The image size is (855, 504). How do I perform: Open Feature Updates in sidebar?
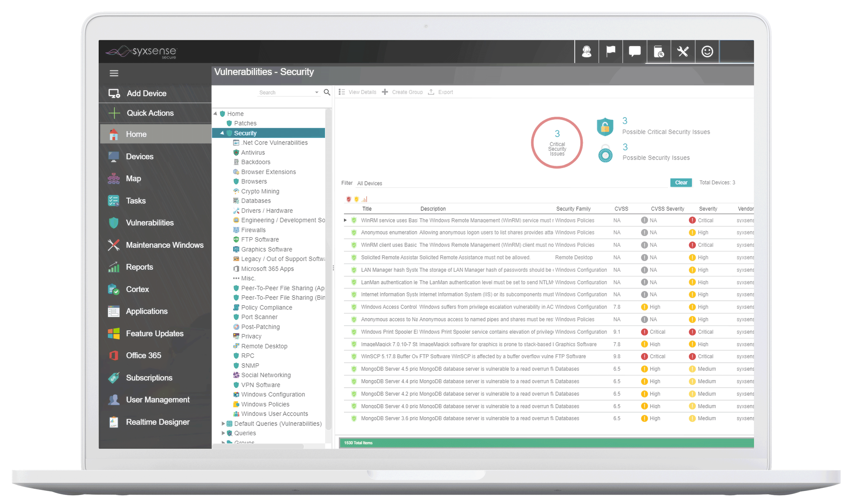[155, 334]
